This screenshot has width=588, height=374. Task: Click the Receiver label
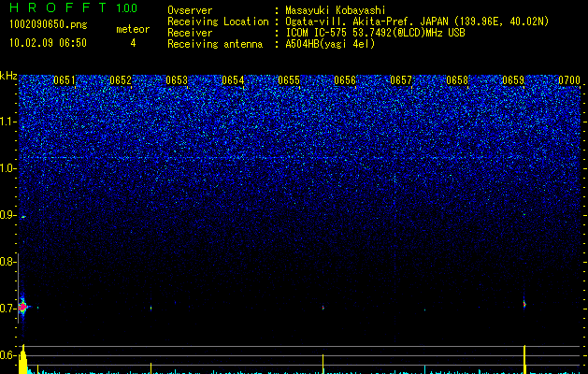pyautogui.click(x=190, y=33)
